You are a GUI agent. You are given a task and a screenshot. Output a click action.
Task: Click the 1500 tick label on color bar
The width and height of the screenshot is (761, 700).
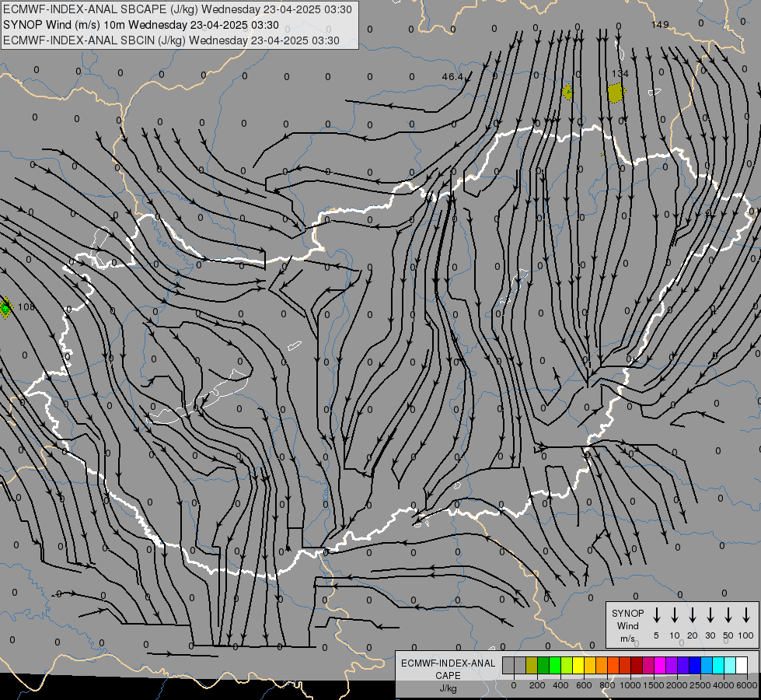654,685
